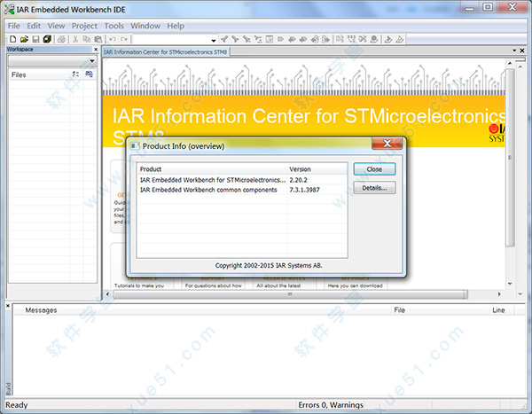Click the Details... button in the dialog
This screenshot has width=532, height=414.
(374, 188)
